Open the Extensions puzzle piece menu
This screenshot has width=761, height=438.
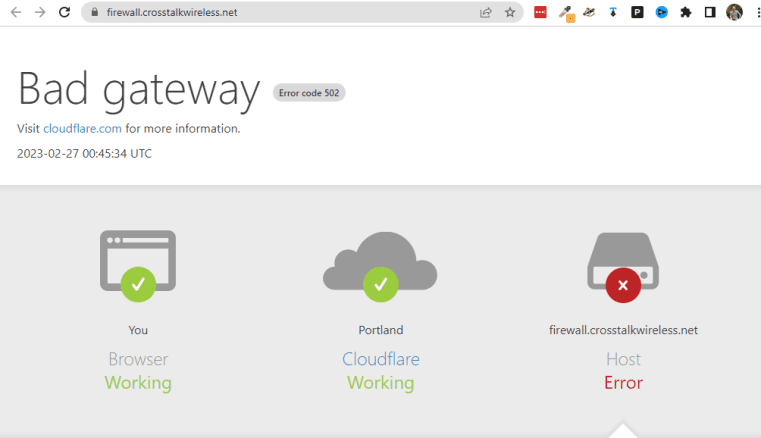point(686,12)
